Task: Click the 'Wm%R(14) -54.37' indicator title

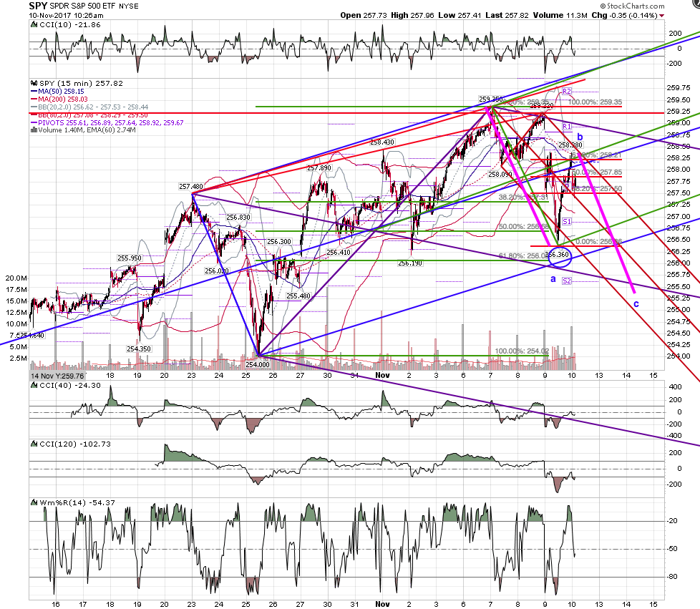Action: click(77, 503)
